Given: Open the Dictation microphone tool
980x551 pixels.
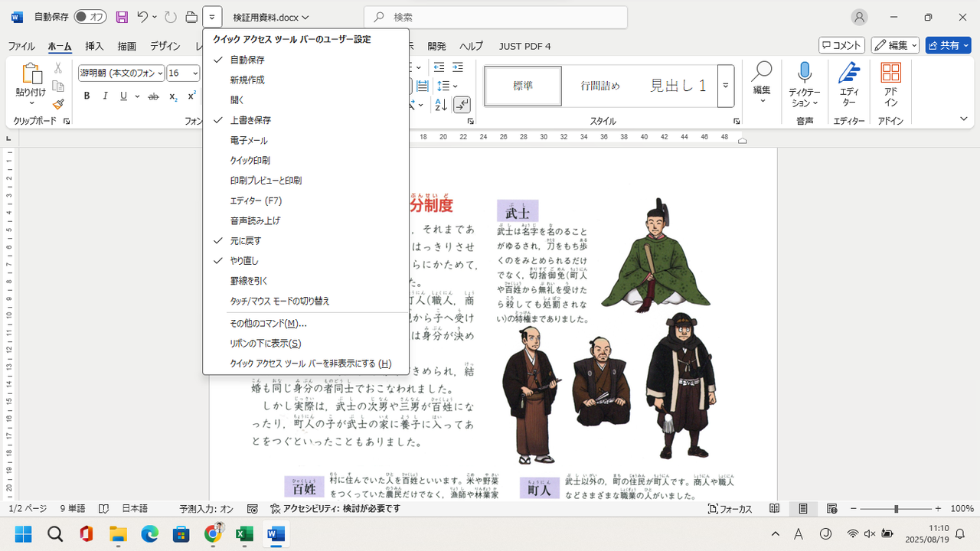Looking at the screenshot, I should pos(804,86).
